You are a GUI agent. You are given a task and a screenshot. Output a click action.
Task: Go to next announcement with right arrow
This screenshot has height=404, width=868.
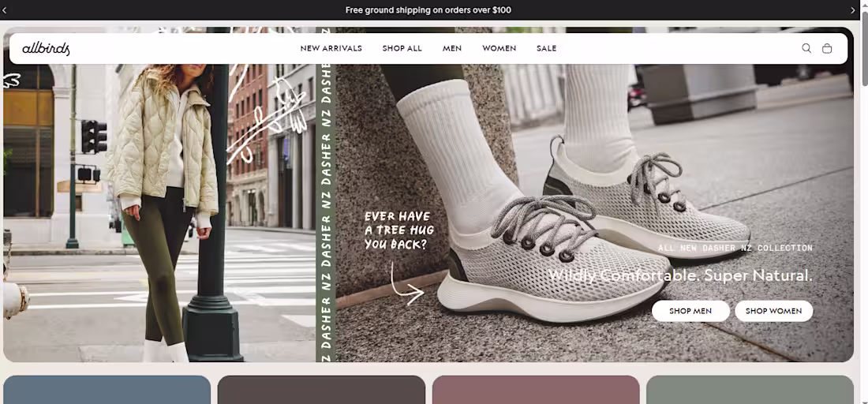[x=852, y=10]
